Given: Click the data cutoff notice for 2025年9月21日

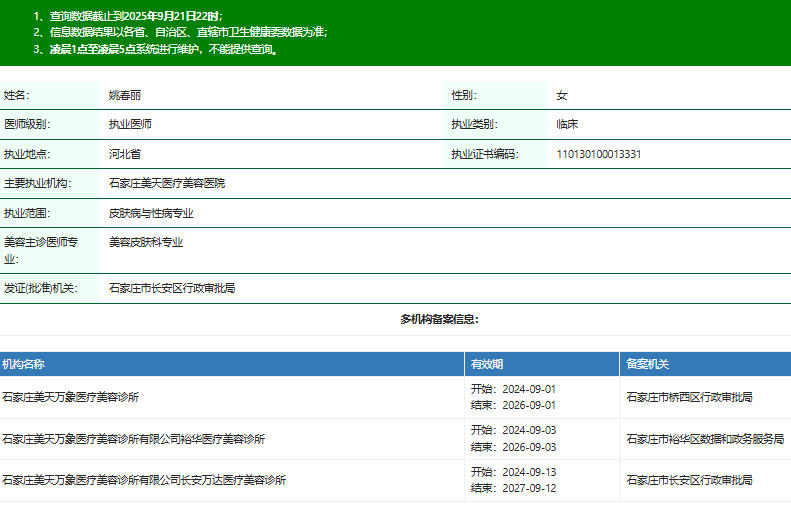Looking at the screenshot, I should pyautogui.click(x=134, y=16).
